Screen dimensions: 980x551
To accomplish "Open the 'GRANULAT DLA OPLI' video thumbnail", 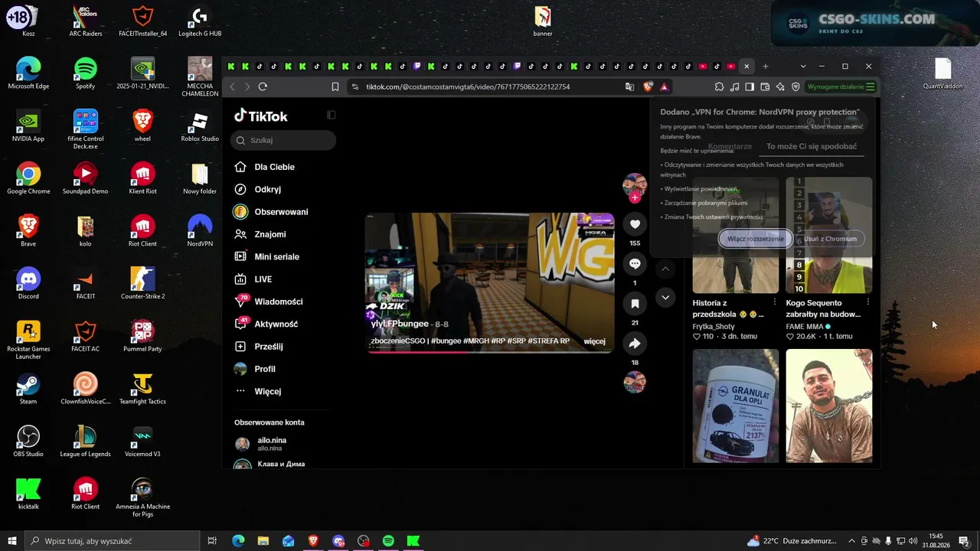I will 736,406.
